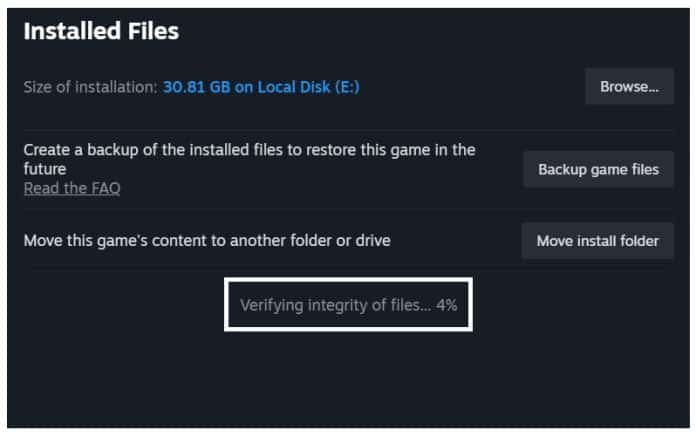Click the word future in backup description
This screenshot has height=437, width=696.
pyautogui.click(x=44, y=169)
